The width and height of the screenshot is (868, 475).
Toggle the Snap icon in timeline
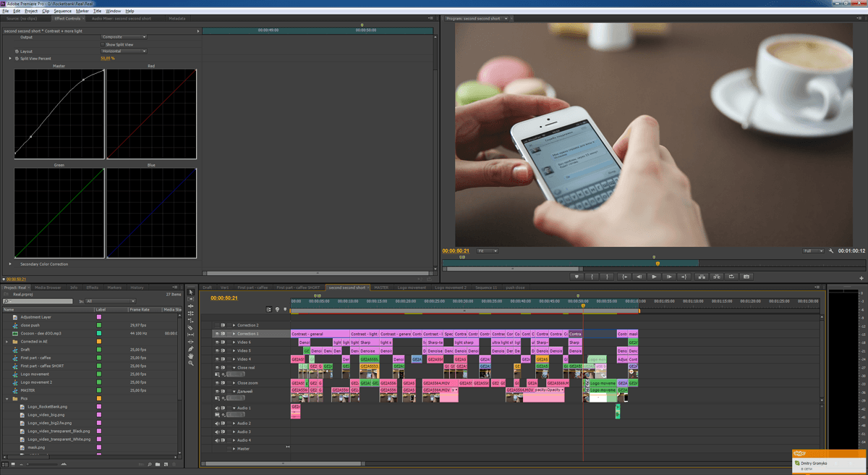(x=269, y=309)
